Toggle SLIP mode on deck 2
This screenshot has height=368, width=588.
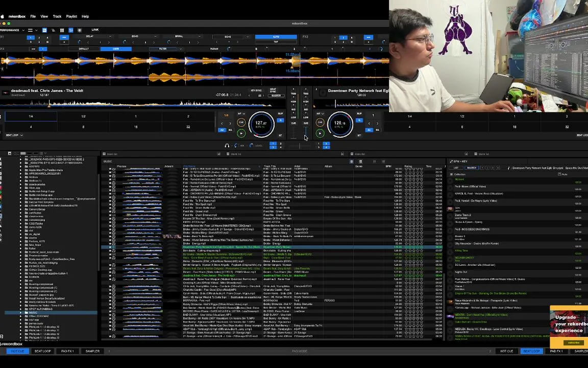pyautogui.click(x=359, y=113)
